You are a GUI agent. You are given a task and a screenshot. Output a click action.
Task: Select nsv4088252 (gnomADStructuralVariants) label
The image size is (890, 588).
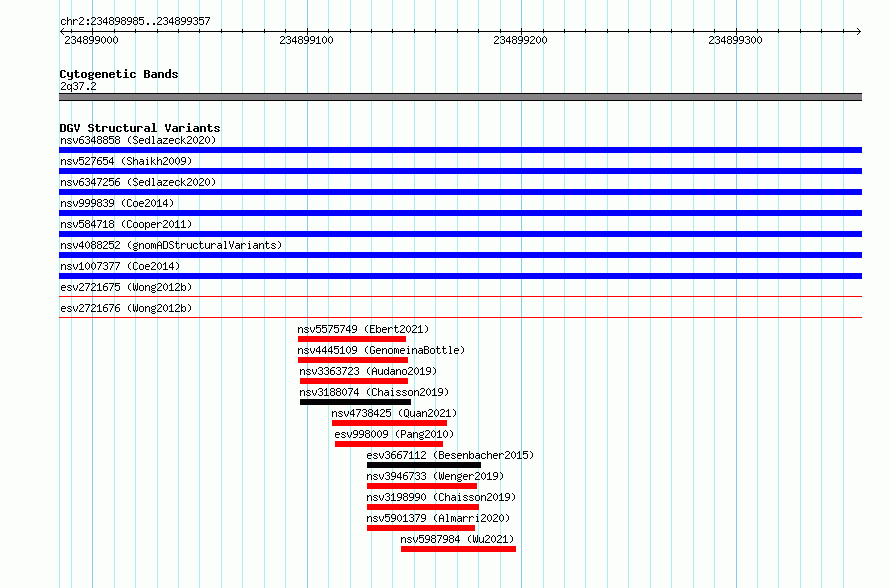(171, 245)
